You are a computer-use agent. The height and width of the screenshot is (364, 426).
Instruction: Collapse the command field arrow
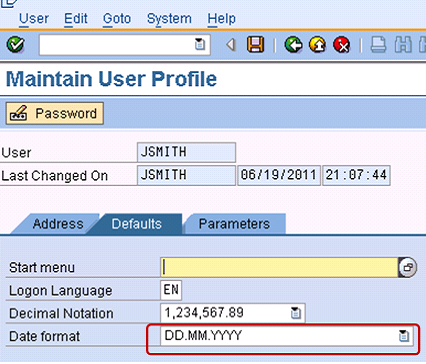pyautogui.click(x=231, y=44)
